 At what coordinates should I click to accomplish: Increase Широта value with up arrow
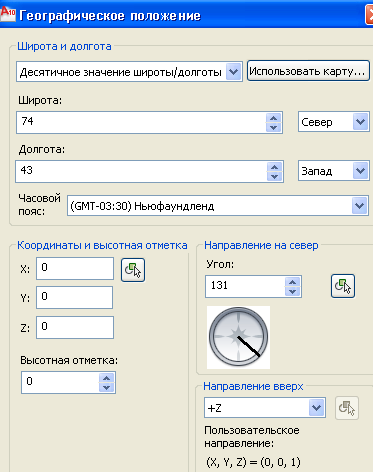[274, 118]
